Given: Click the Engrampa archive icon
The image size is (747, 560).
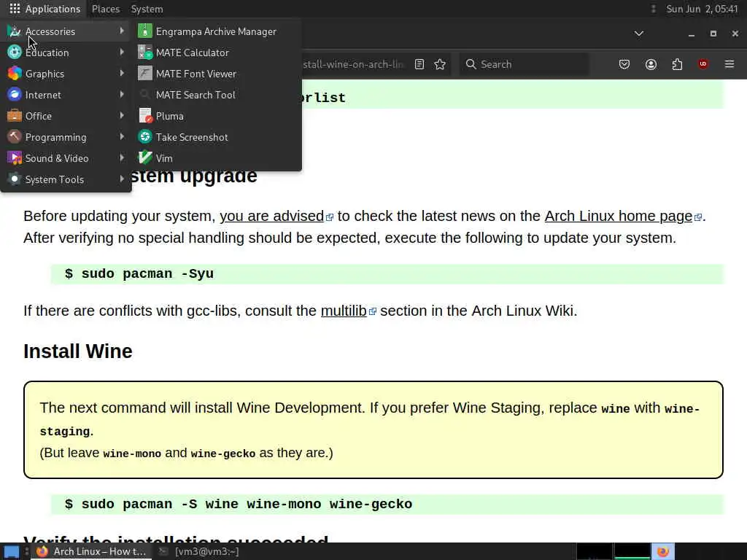Looking at the screenshot, I should click(x=145, y=31).
